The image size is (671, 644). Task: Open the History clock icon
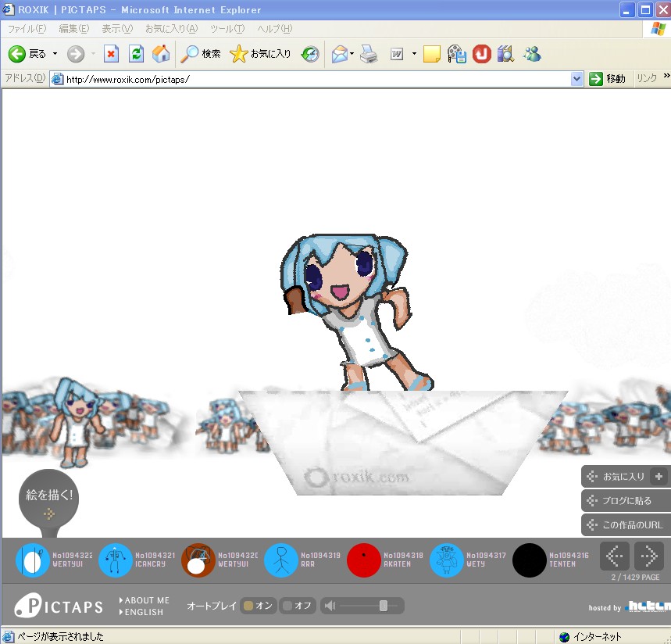310,54
